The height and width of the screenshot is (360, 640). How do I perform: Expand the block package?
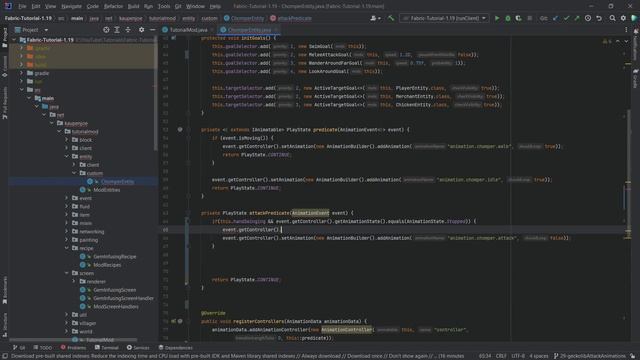pyautogui.click(x=67, y=140)
